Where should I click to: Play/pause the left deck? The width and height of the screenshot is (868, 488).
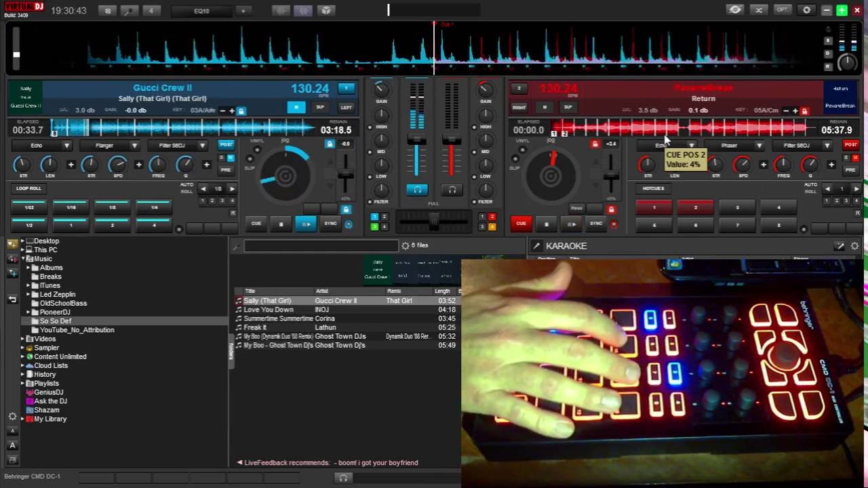point(305,224)
